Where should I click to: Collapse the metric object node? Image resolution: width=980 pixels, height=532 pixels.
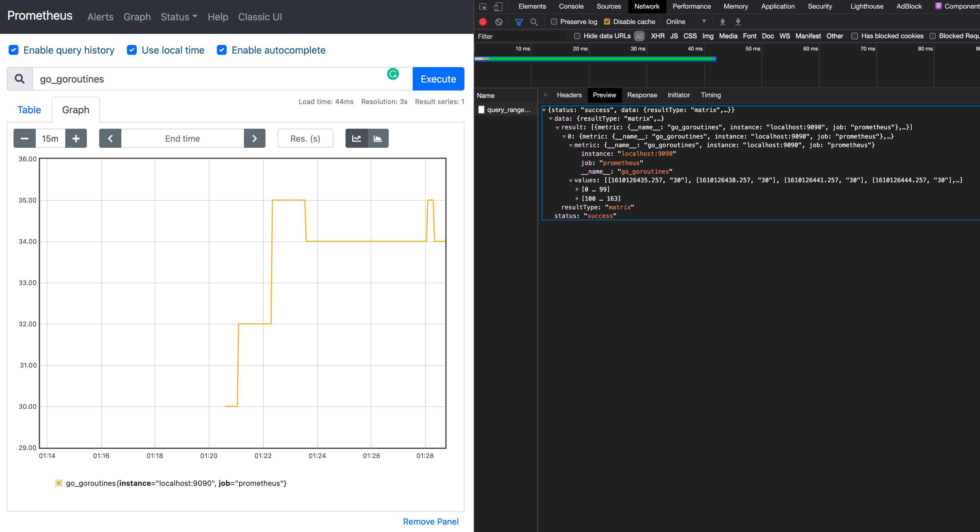click(x=571, y=145)
